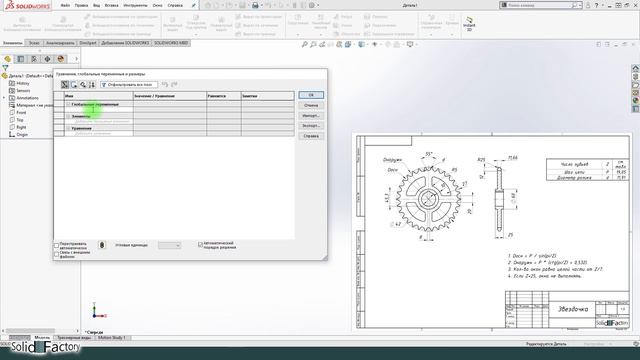Open the PropertyManager tab icon
Screen dimensions: 640x360
click(x=21, y=59)
